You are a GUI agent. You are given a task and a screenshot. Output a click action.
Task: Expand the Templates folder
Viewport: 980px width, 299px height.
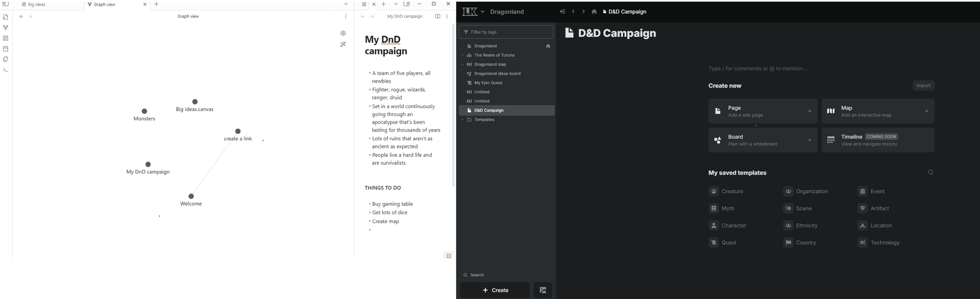pos(462,119)
